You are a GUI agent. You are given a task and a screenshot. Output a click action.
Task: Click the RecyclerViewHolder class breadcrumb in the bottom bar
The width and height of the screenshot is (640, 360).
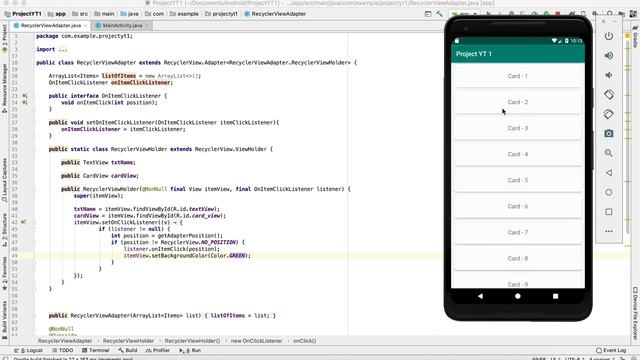click(x=128, y=341)
